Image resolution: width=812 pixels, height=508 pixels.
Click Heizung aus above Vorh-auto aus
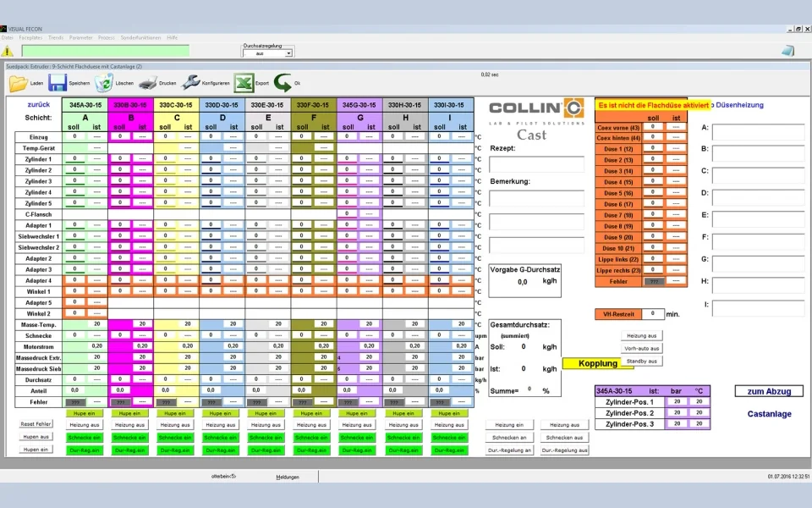point(642,335)
